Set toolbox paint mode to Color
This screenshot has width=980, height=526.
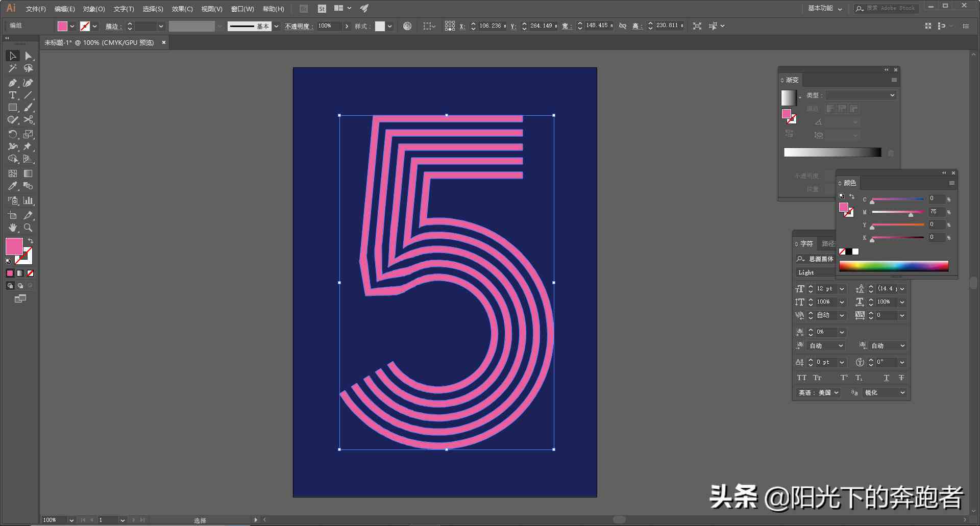click(x=10, y=273)
